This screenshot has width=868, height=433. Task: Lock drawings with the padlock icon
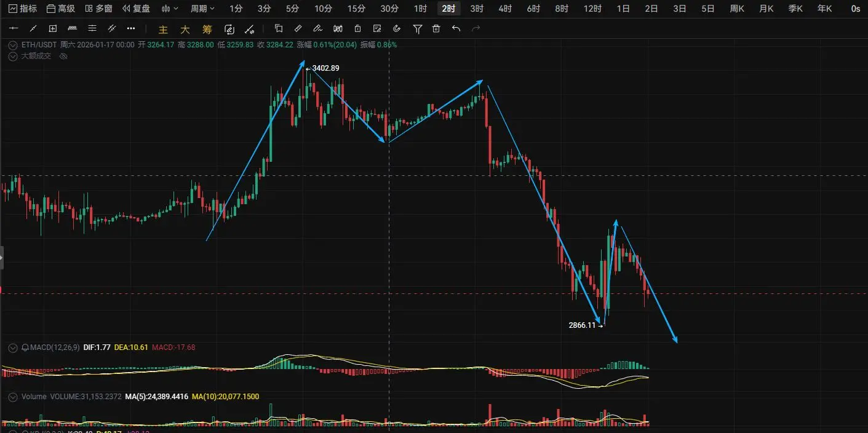coord(357,28)
